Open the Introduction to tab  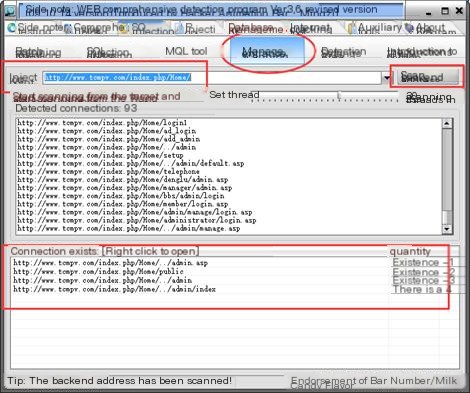422,52
